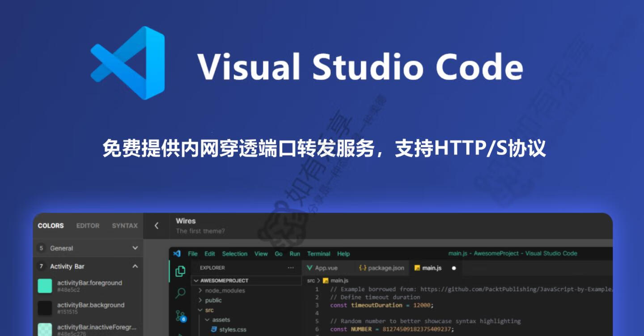Switch to the COLORS tab
The image size is (644, 336).
pos(51,225)
